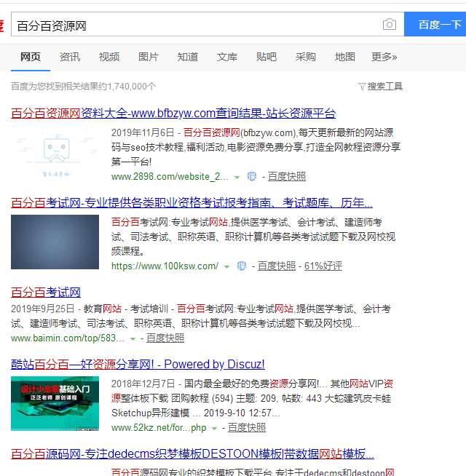This screenshot has height=476, width=466.
Task: Open result 百分百考试网-专业提供各类职业资格考试
Action: tap(191, 203)
